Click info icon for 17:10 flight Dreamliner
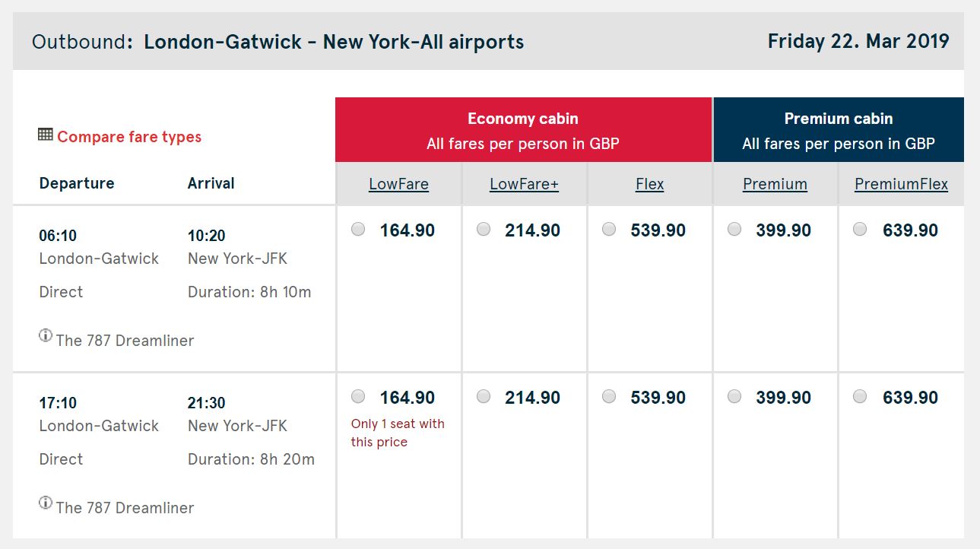This screenshot has width=980, height=549. tap(46, 503)
